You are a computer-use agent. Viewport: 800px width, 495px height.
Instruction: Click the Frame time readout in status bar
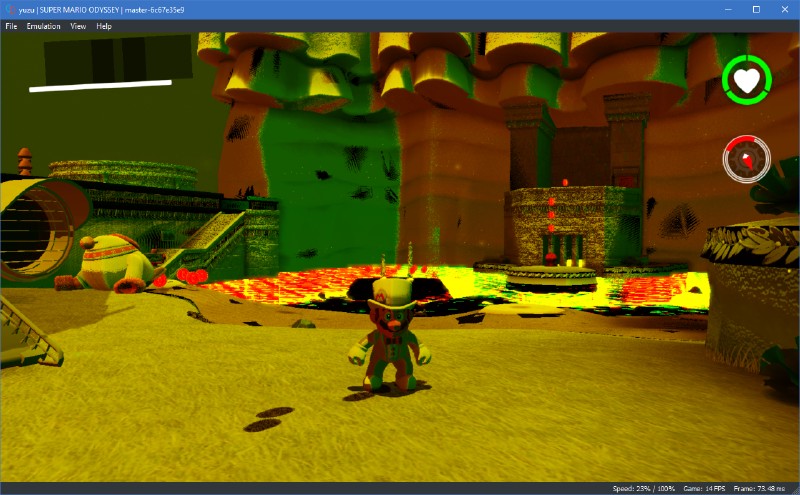pos(759,488)
